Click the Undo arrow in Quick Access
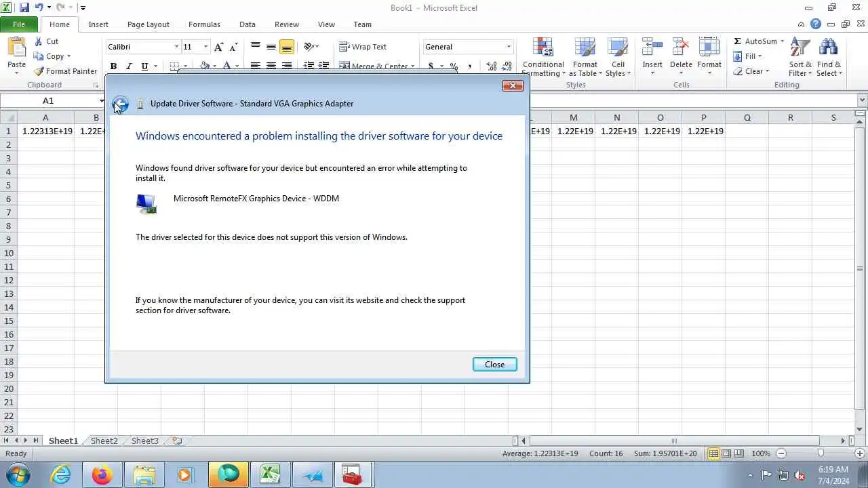The width and height of the screenshot is (868, 488). [39, 7]
